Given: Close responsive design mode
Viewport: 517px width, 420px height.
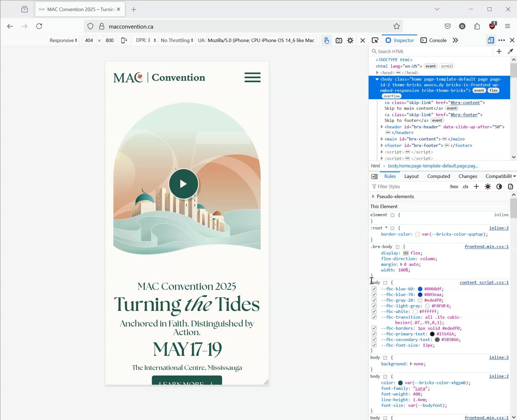Looking at the screenshot, I should pos(363,40).
